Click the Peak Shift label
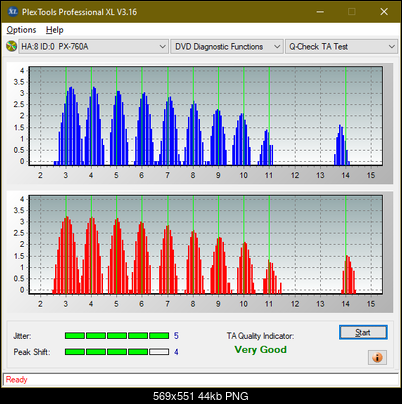The height and width of the screenshot is (404, 402). pos(32,352)
